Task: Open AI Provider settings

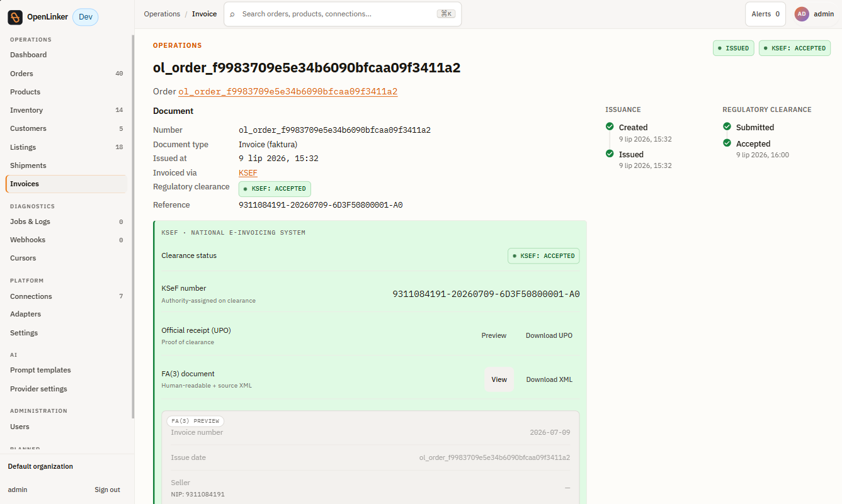Action: [x=66, y=389]
